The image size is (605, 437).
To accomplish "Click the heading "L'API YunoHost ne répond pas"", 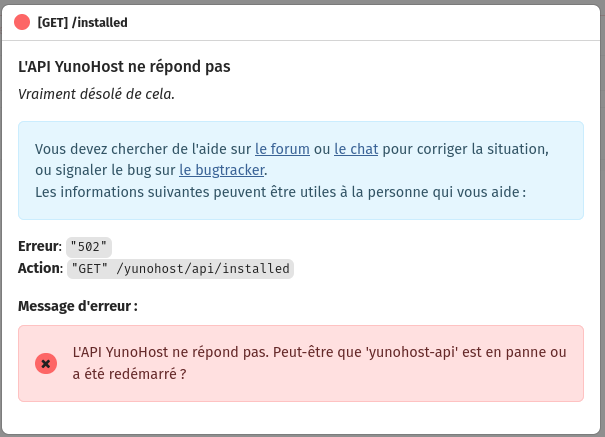I will tap(124, 67).
